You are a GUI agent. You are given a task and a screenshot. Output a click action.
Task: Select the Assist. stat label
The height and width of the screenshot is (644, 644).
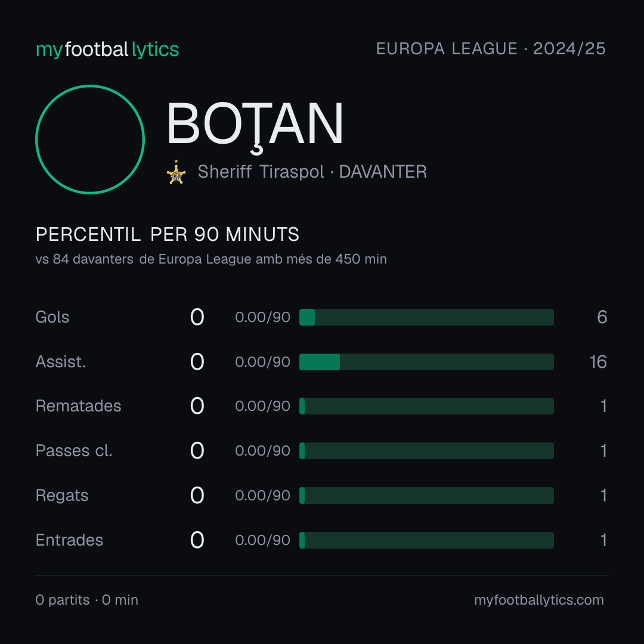pyautogui.click(x=61, y=362)
